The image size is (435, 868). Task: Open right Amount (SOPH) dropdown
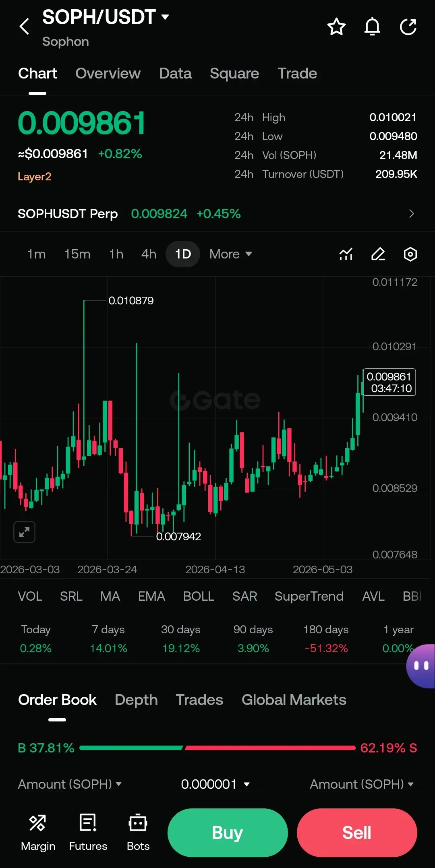tap(362, 784)
